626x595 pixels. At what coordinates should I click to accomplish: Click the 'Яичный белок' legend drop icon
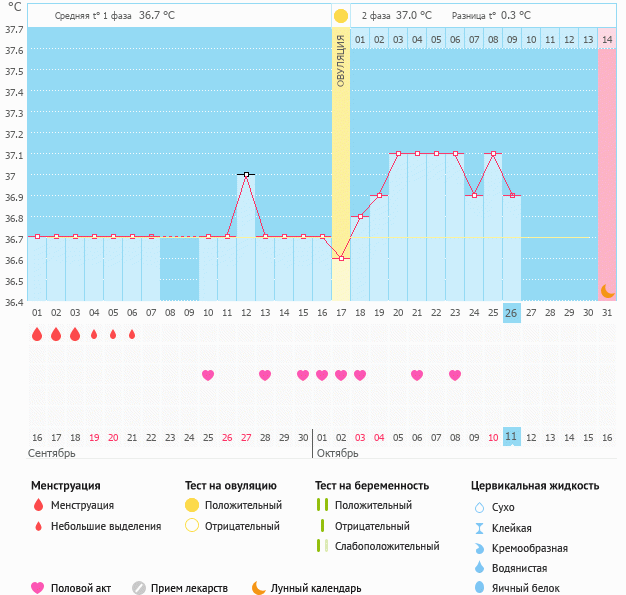pos(479,589)
